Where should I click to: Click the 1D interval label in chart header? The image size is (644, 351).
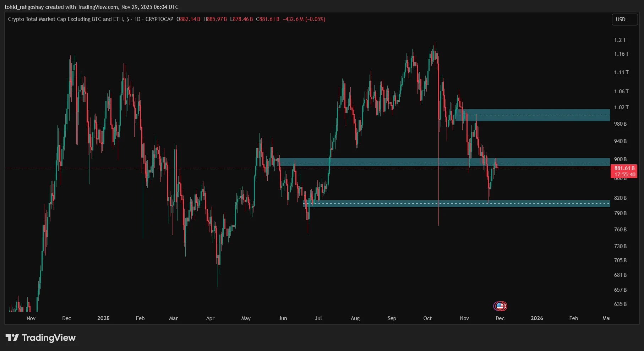(137, 19)
